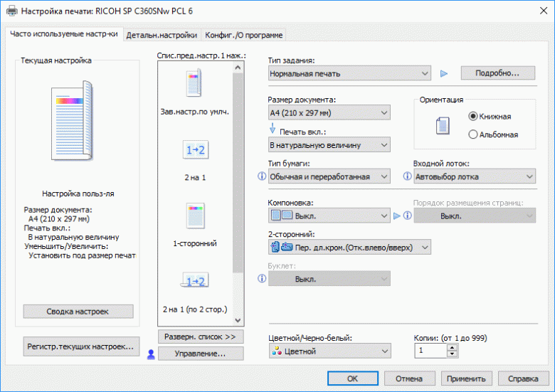Click the current setting page preview image

(x=73, y=121)
